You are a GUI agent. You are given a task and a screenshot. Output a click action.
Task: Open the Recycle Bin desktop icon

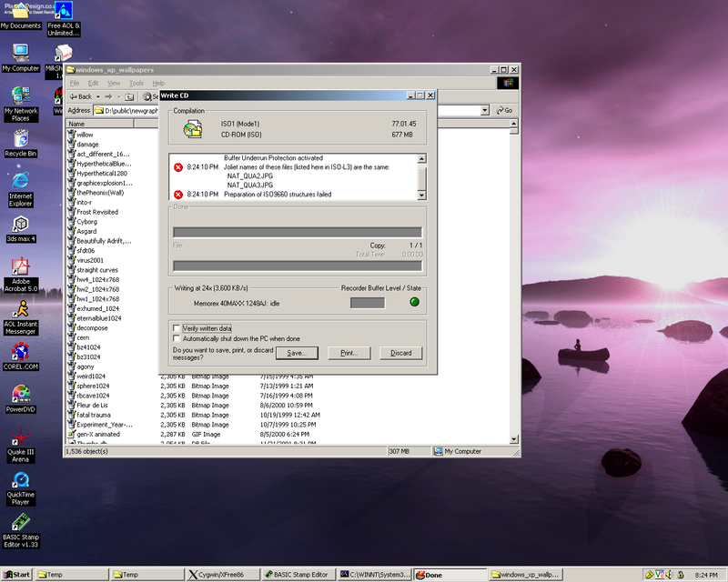point(20,138)
